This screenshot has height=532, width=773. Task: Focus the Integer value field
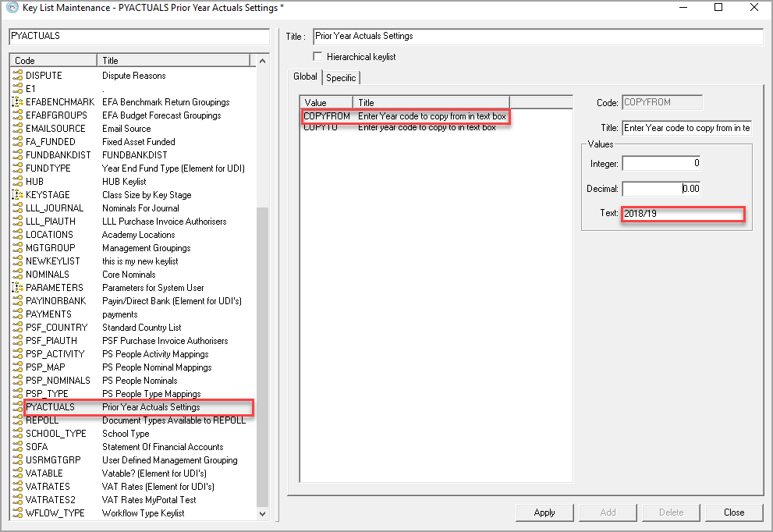(661, 164)
